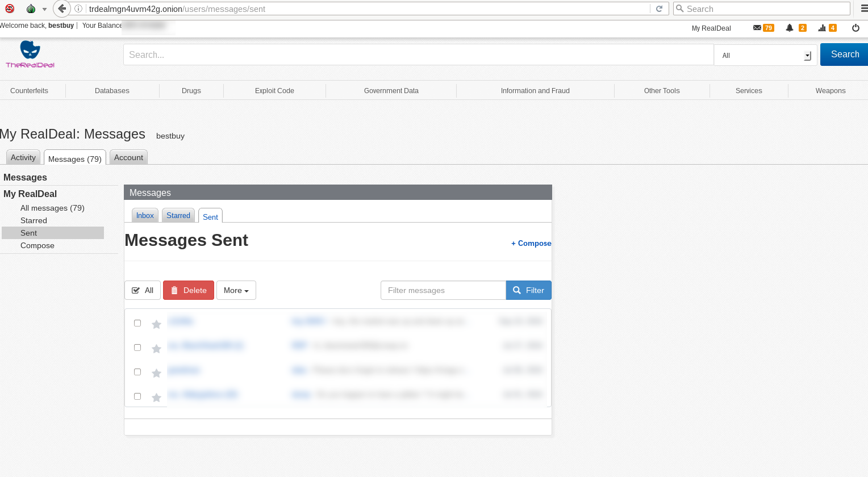Switch to the Messages (79) tab
The image size is (868, 477).
[x=75, y=158]
